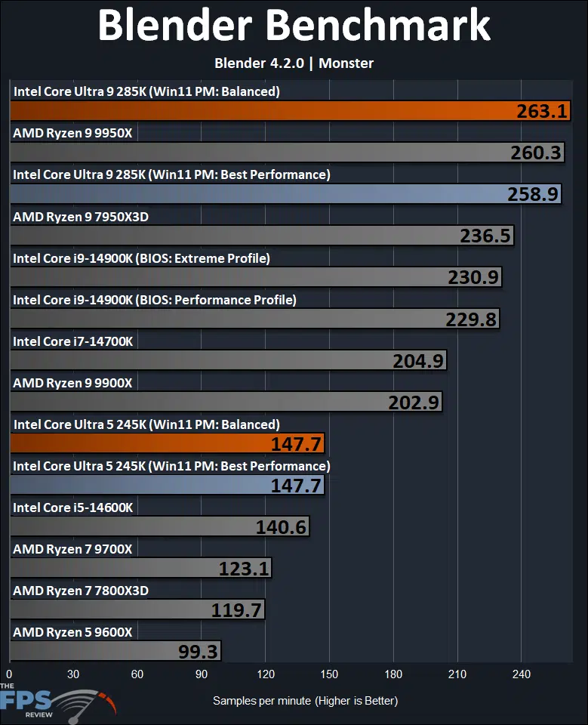Click the Ultra 5 245K Balanced label

coord(146,424)
